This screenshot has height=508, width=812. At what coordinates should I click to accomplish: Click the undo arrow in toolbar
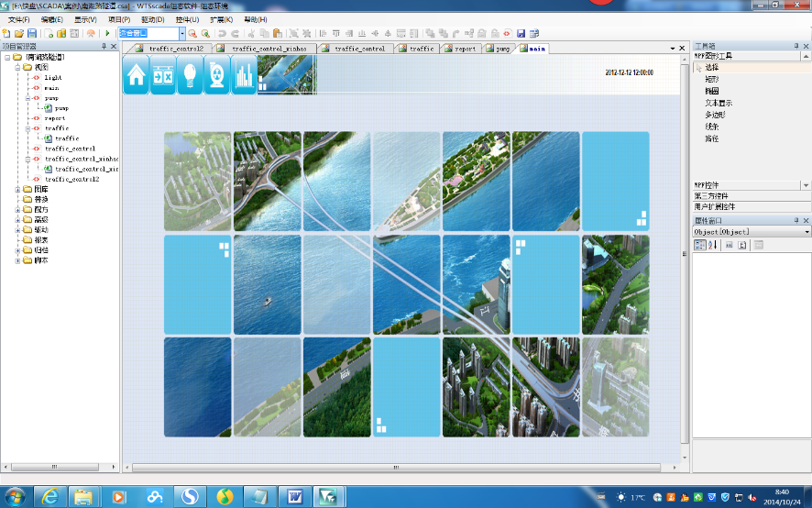point(222,33)
